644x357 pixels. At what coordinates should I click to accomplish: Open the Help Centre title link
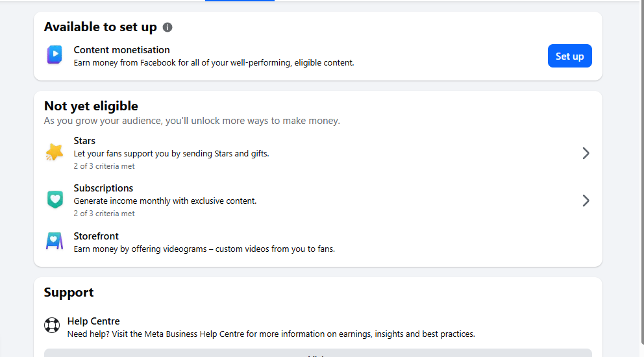(x=93, y=321)
